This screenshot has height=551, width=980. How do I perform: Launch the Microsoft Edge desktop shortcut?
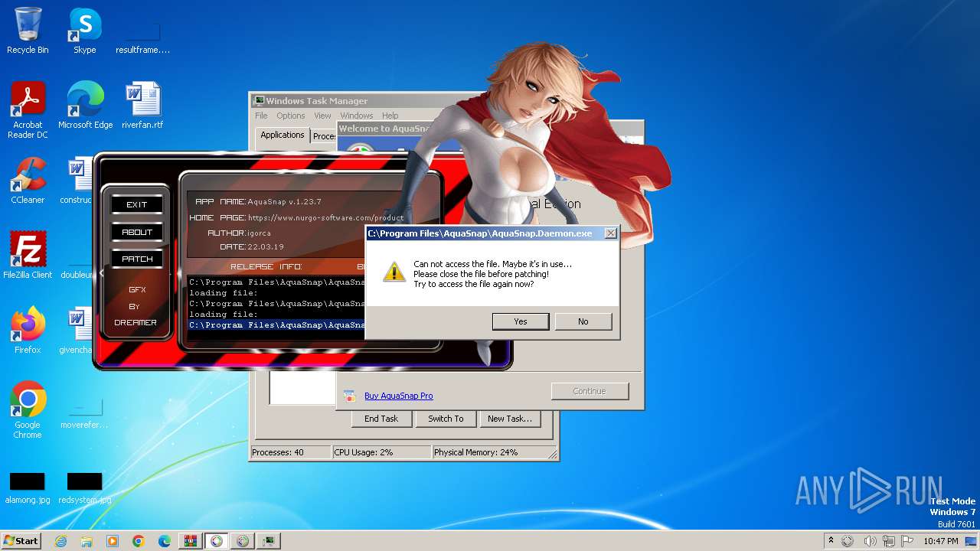click(85, 105)
